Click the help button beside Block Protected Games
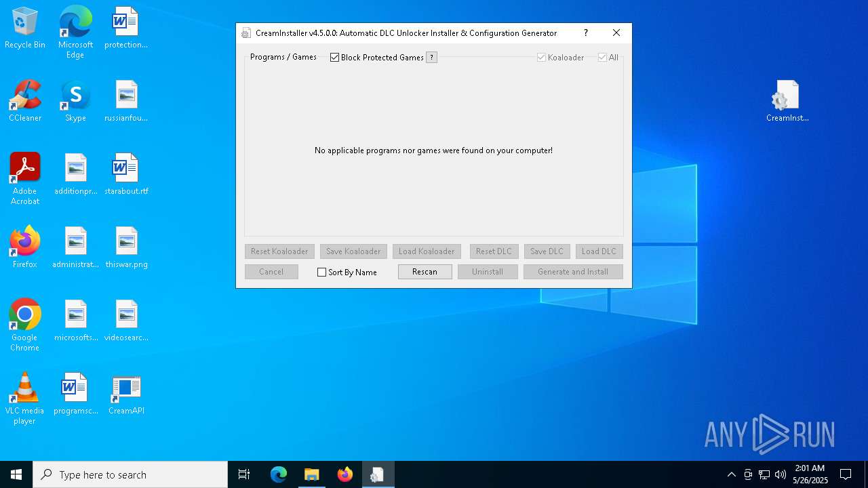Viewport: 868px width, 488px height. tap(431, 58)
